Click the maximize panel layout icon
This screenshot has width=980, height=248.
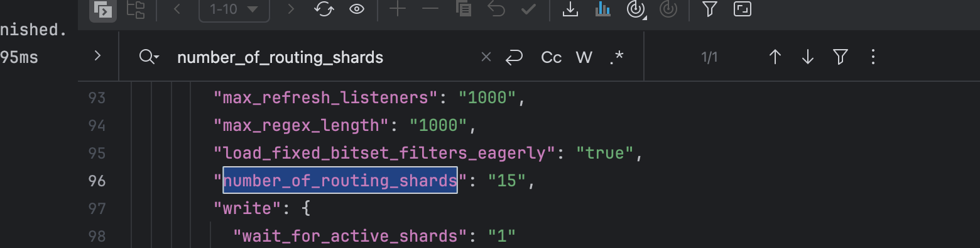pos(743,9)
